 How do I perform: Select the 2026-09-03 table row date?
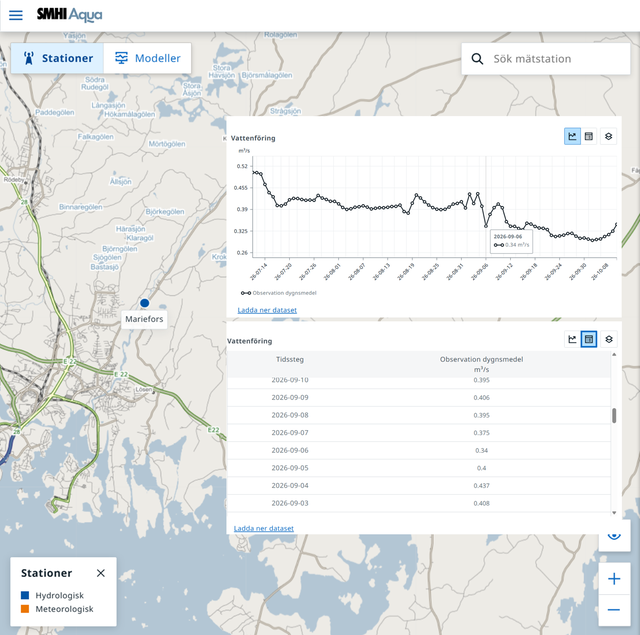(x=290, y=503)
